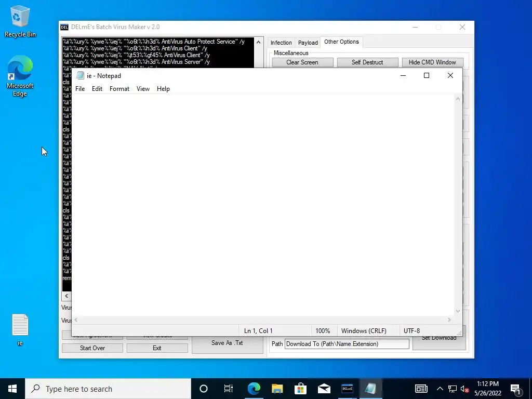
Task: Open File Explorer from taskbar
Action: [x=277, y=389]
